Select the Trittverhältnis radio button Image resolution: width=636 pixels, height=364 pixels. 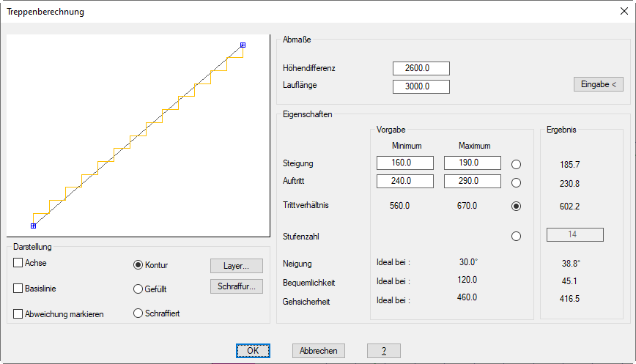[x=517, y=207]
